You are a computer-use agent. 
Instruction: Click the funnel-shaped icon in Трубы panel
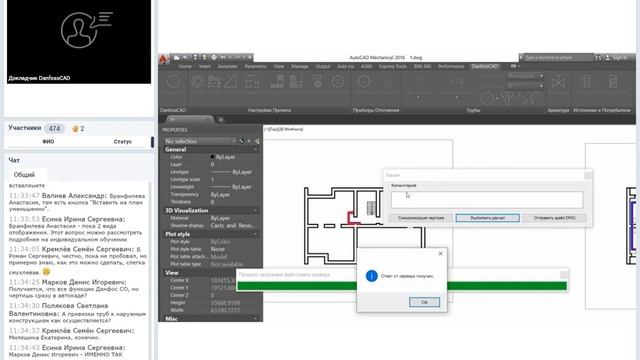point(507,98)
